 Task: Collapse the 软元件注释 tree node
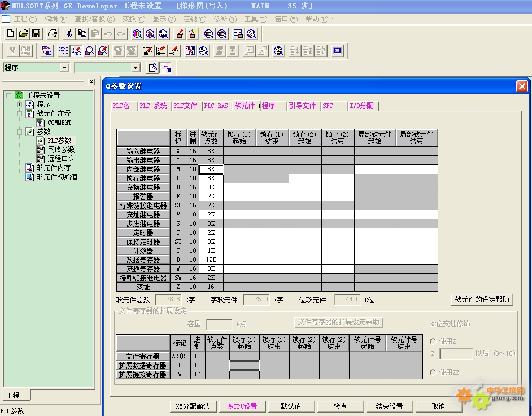tap(19, 114)
